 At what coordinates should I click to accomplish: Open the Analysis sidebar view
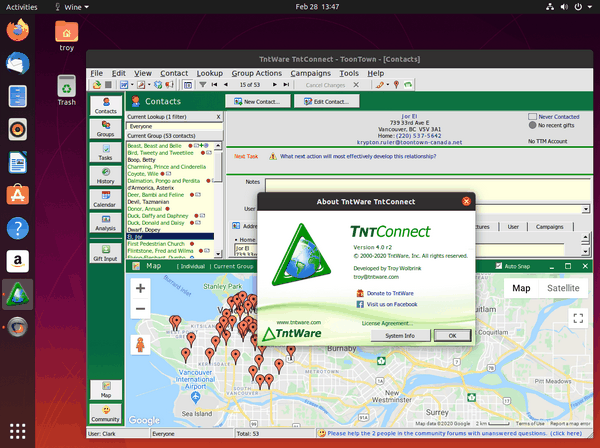point(106,223)
